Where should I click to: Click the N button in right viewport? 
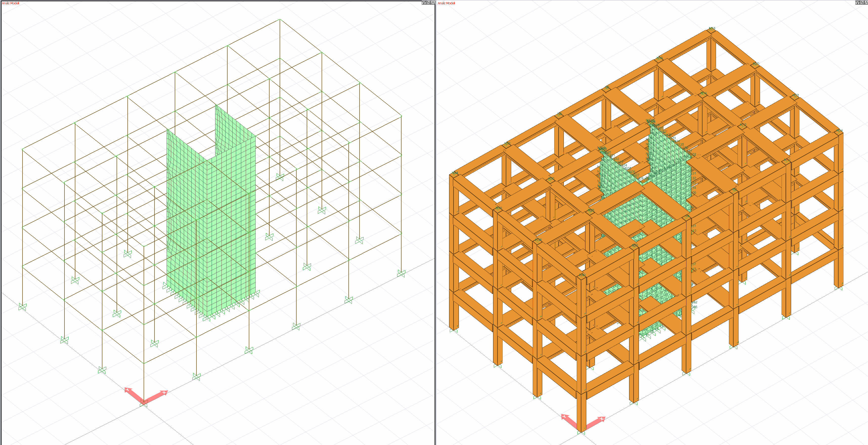862,3
